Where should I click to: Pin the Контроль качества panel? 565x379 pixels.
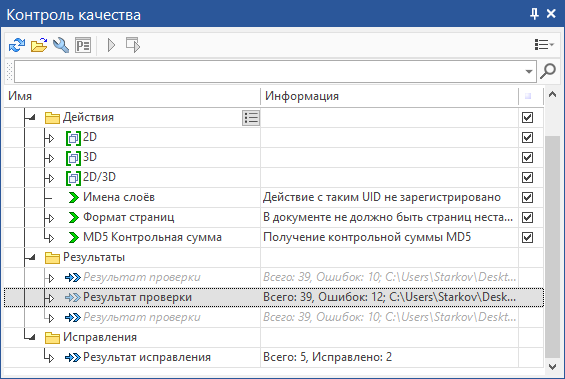click(534, 14)
